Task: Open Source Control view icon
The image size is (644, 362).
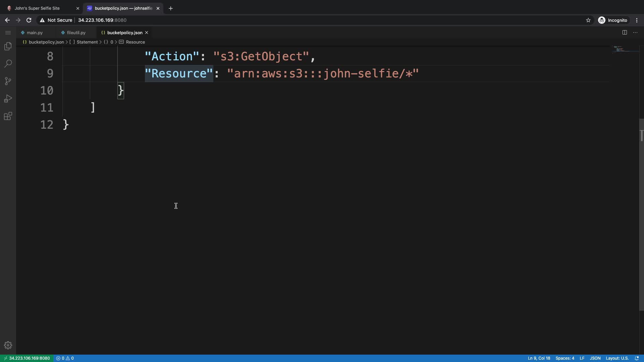Action: (8, 81)
